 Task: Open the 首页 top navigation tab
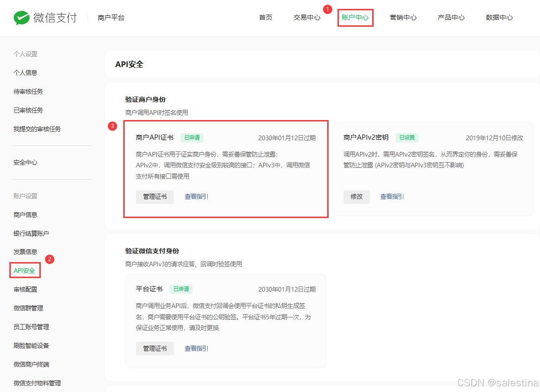point(265,17)
